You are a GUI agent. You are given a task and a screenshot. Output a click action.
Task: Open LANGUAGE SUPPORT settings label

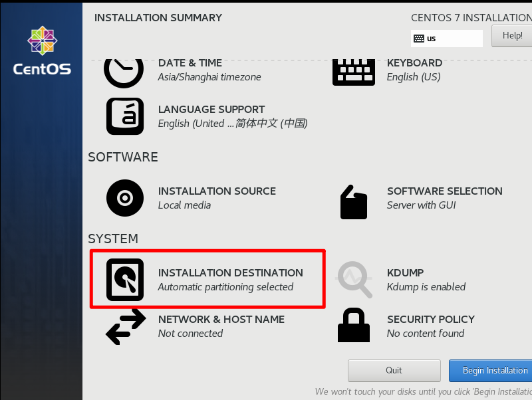[x=211, y=110]
